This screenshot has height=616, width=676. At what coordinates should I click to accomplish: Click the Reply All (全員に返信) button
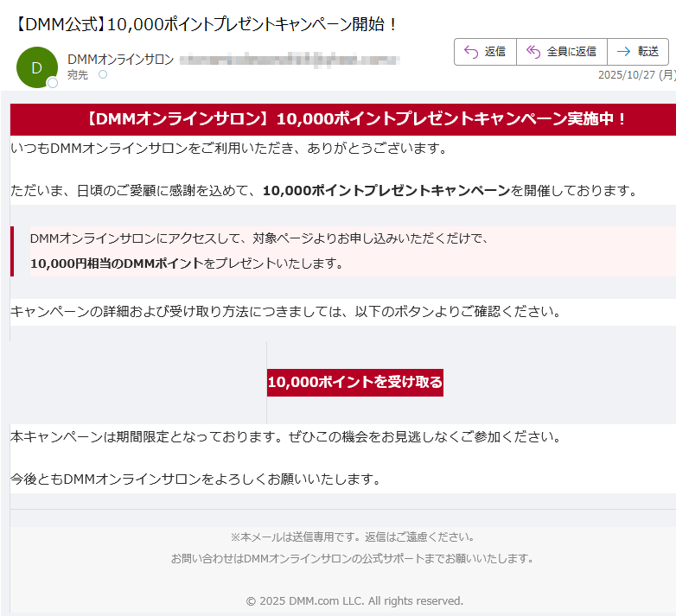(561, 52)
